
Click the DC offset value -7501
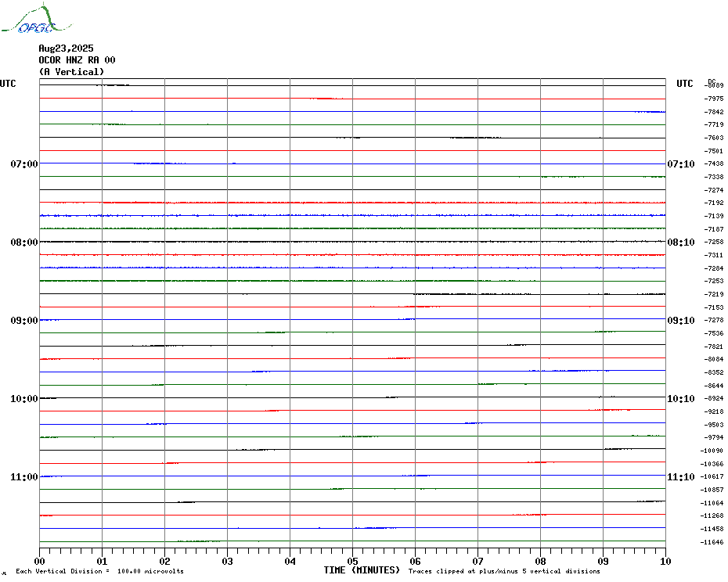(x=714, y=151)
